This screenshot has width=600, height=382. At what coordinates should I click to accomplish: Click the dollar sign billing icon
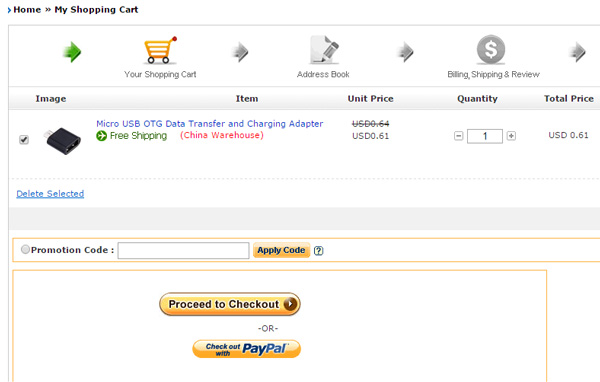pyautogui.click(x=491, y=49)
